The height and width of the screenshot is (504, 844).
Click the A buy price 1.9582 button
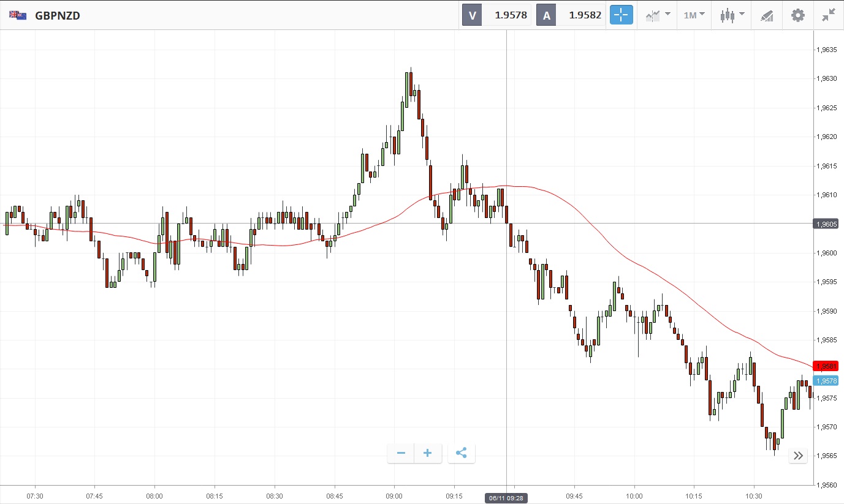click(x=571, y=15)
